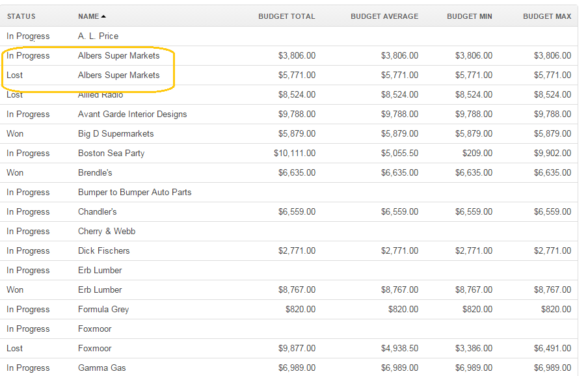Select the 'Chandler's' name cell

(97, 211)
